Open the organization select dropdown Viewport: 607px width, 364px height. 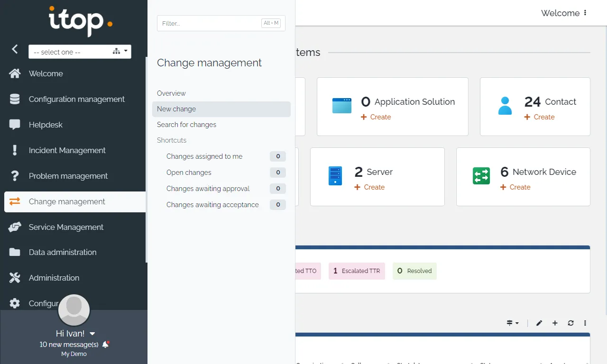pos(80,52)
